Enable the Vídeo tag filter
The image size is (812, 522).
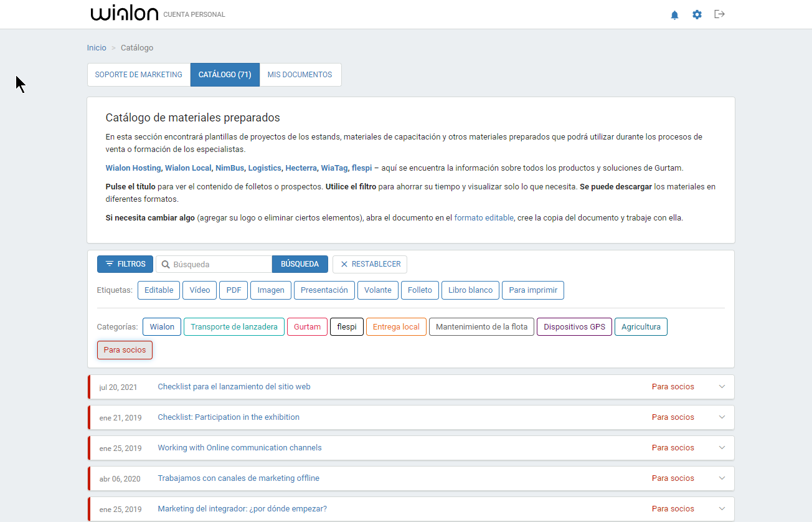point(199,290)
